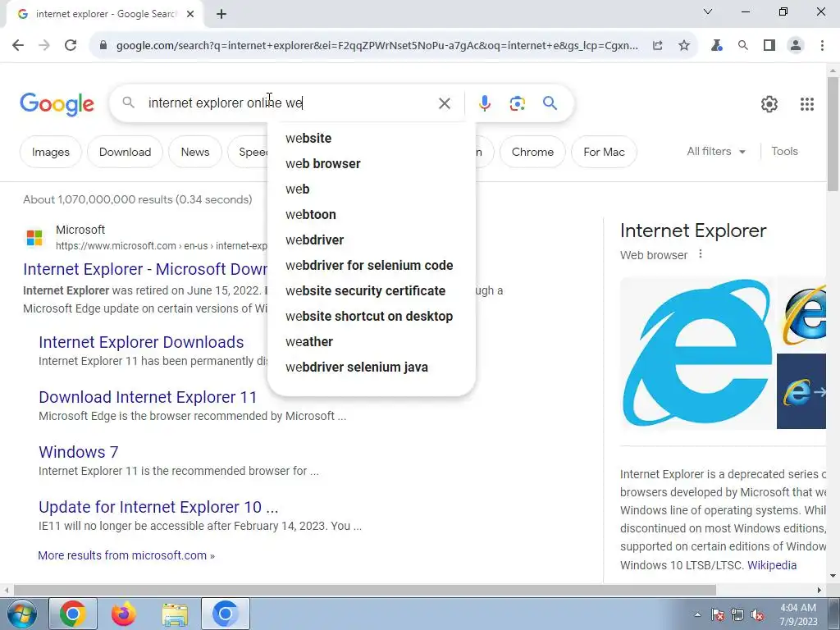Open File Explorer from taskbar
The height and width of the screenshot is (630, 840).
coord(175,614)
